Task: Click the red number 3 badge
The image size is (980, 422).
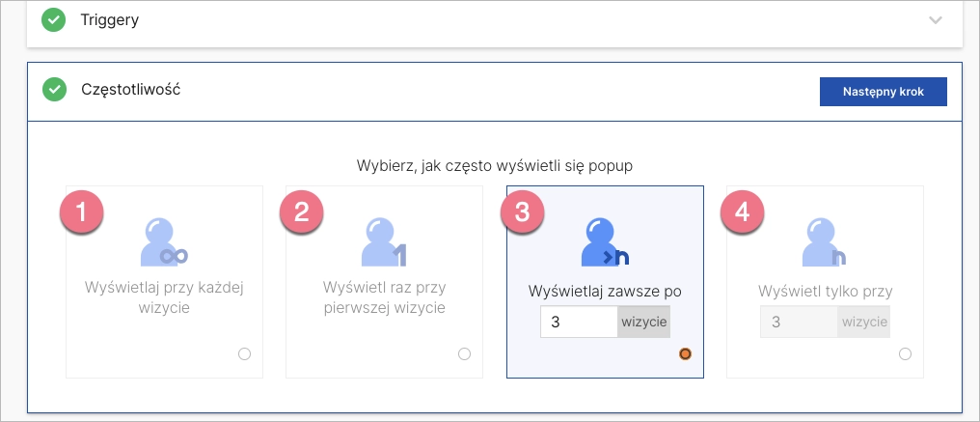Action: pyautogui.click(x=523, y=213)
